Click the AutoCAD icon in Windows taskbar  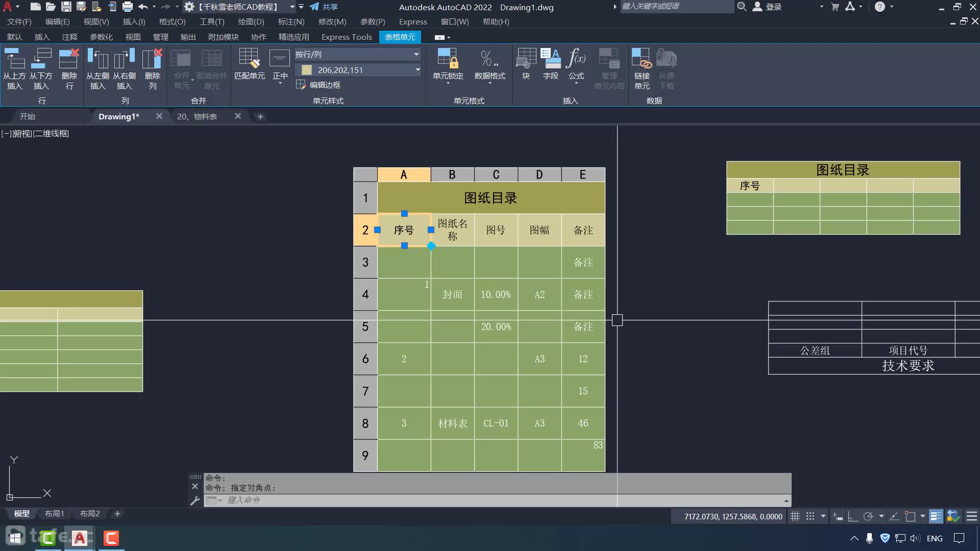80,538
